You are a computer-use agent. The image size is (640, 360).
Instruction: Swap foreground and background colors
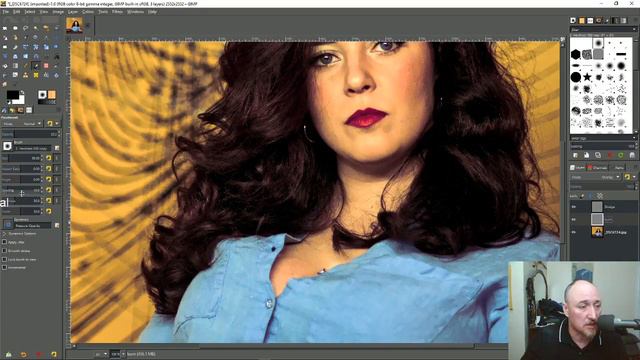[x=22, y=92]
